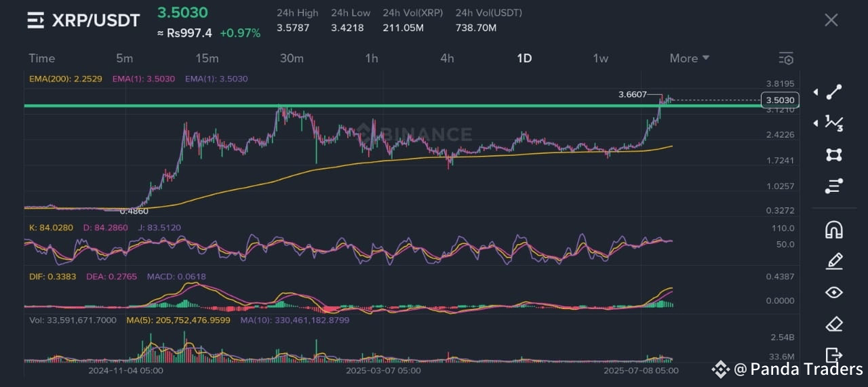The height and width of the screenshot is (387, 868).
Task: Click the MACD: 0.0618 label
Action: click(x=176, y=277)
